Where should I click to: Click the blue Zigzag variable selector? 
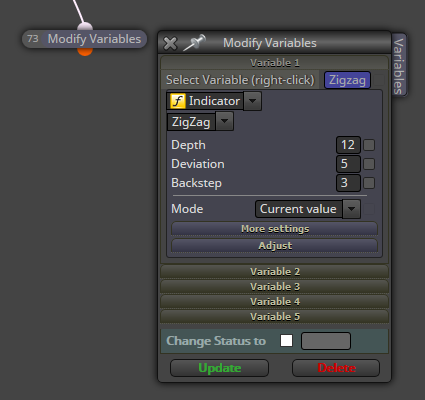[x=347, y=80]
